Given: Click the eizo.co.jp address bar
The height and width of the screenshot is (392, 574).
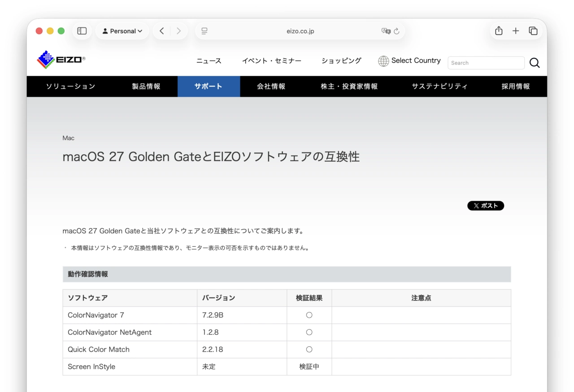Looking at the screenshot, I should pyautogui.click(x=300, y=31).
